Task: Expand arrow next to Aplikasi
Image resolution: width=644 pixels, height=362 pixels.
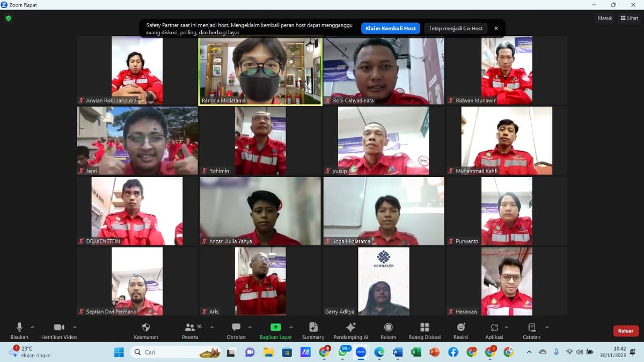Action: click(x=506, y=327)
